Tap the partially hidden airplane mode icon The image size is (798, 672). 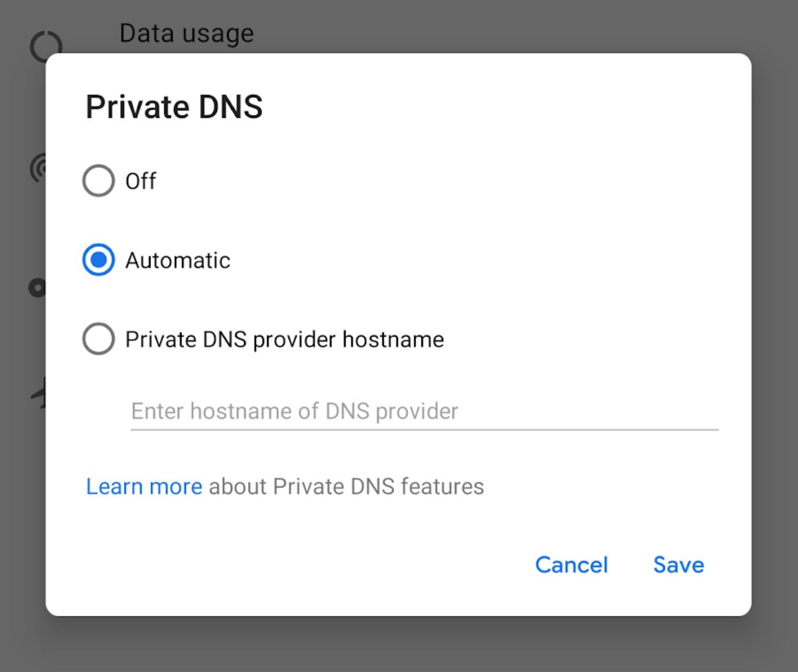pyautogui.click(x=38, y=393)
